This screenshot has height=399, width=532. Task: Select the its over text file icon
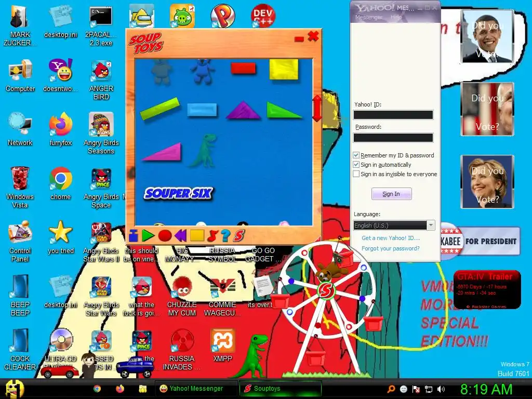pos(262,291)
